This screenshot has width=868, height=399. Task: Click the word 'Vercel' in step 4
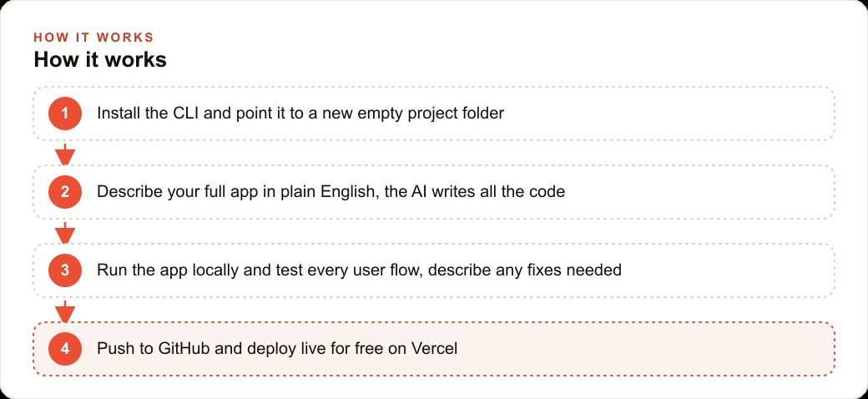(x=435, y=349)
